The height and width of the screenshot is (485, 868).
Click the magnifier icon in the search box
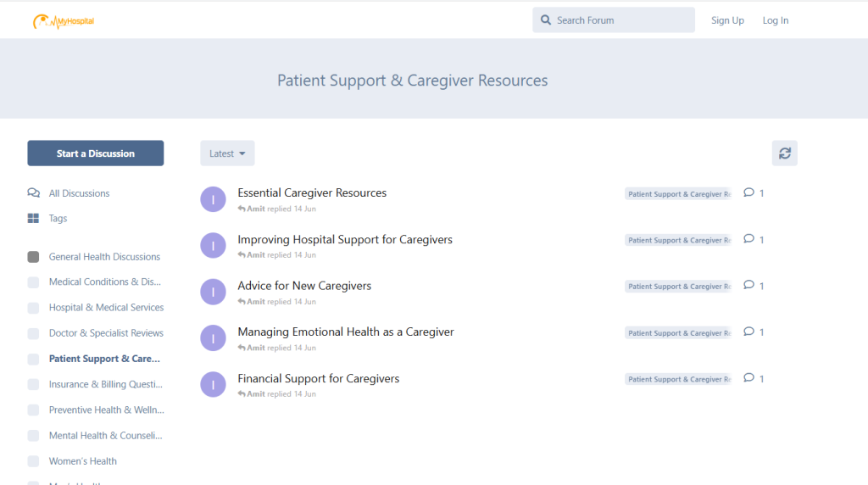(x=545, y=20)
